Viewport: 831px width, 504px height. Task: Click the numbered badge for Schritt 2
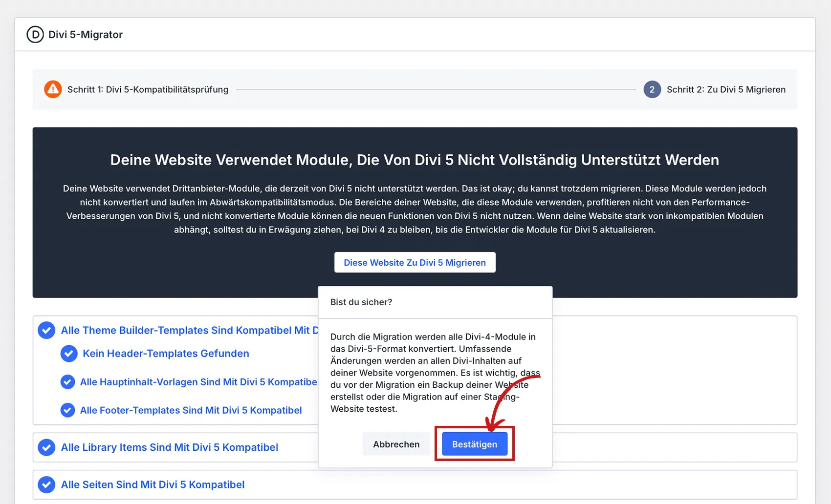pyautogui.click(x=652, y=89)
